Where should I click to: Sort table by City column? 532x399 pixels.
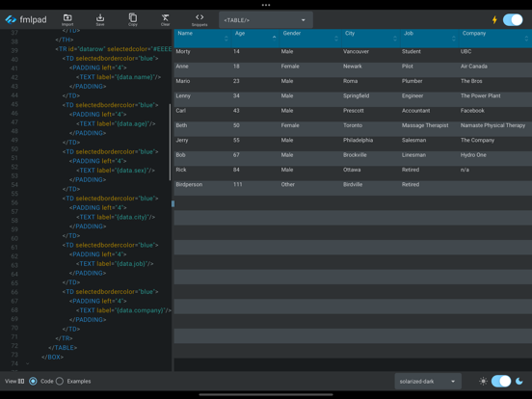395,39
